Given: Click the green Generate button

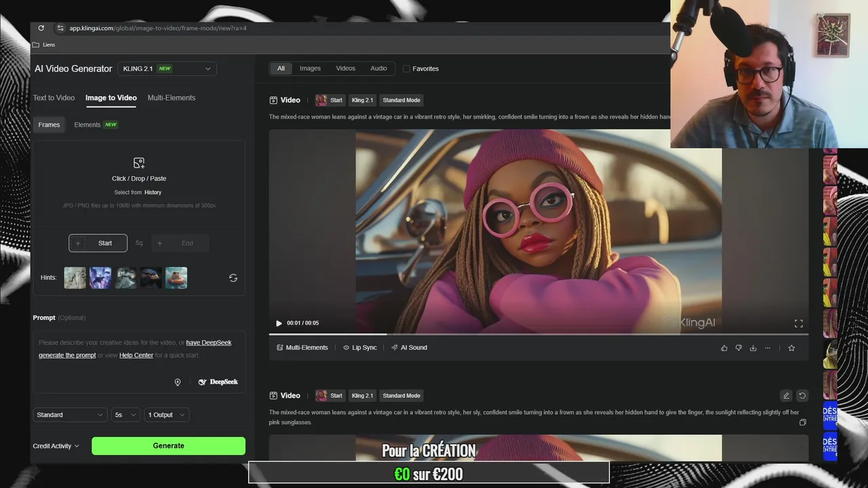Looking at the screenshot, I should coord(168,446).
